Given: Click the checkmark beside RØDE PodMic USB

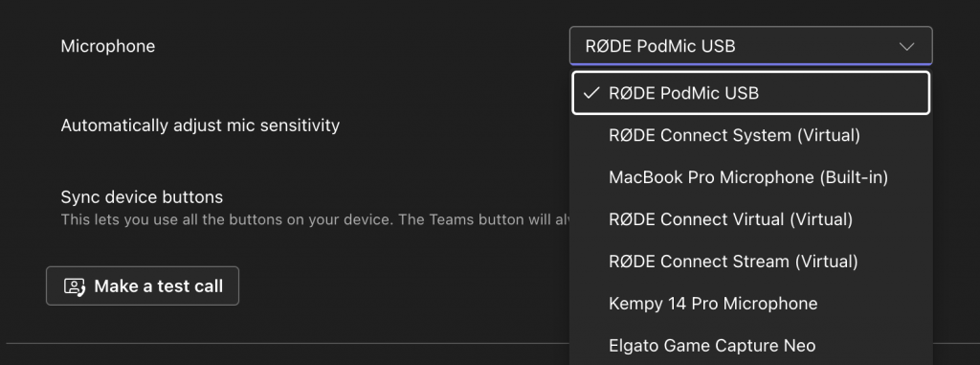Looking at the screenshot, I should pyautogui.click(x=590, y=93).
